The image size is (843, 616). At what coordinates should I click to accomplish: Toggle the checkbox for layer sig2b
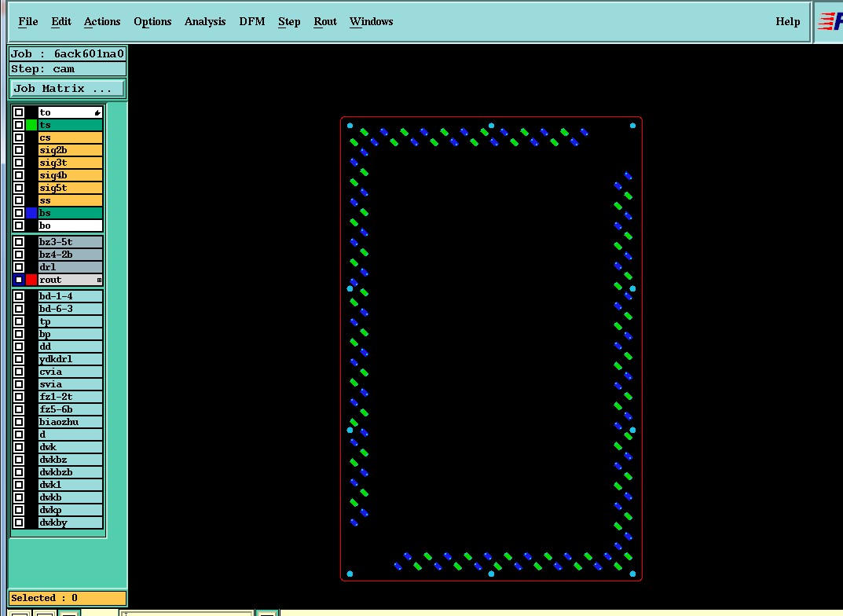(x=19, y=150)
